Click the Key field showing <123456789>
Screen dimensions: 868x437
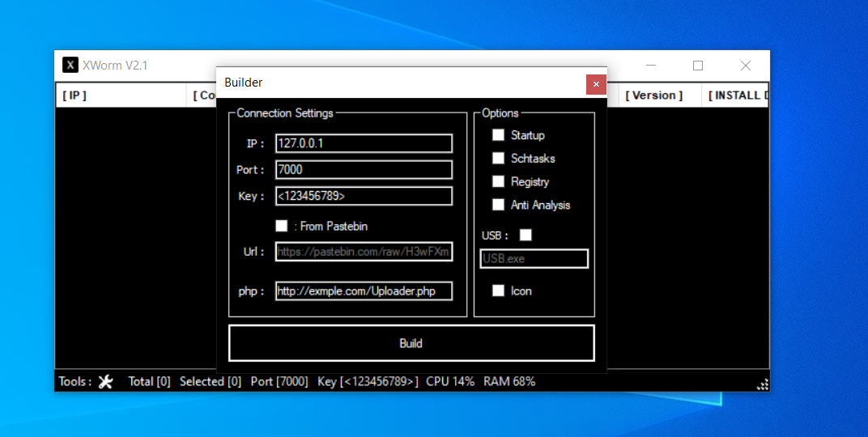point(364,196)
